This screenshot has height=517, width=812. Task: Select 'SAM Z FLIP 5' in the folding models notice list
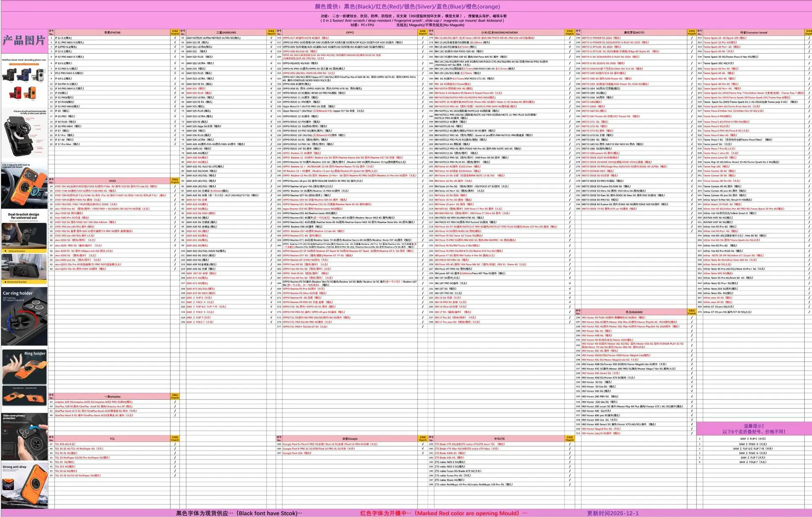[753, 439]
